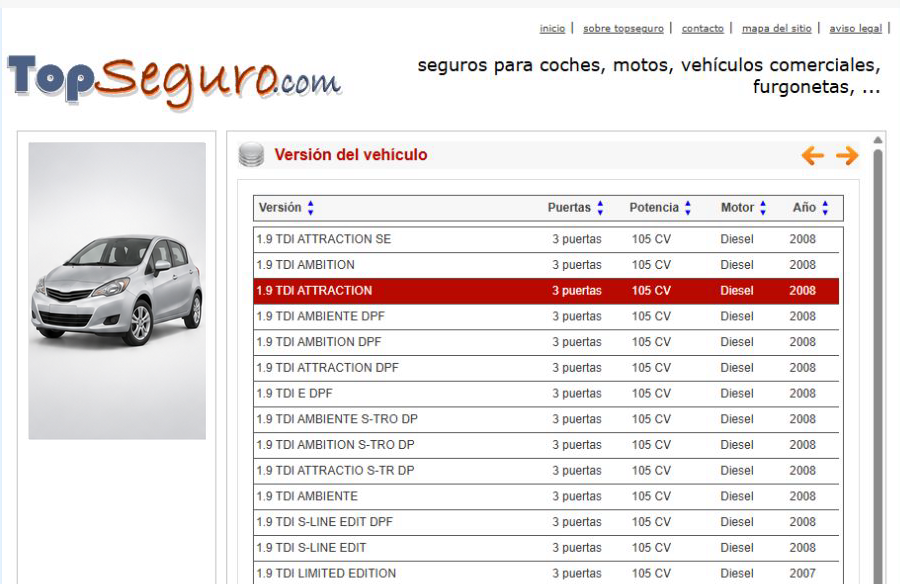Click the orange back arrow
The height and width of the screenshot is (584, 900).
click(812, 155)
